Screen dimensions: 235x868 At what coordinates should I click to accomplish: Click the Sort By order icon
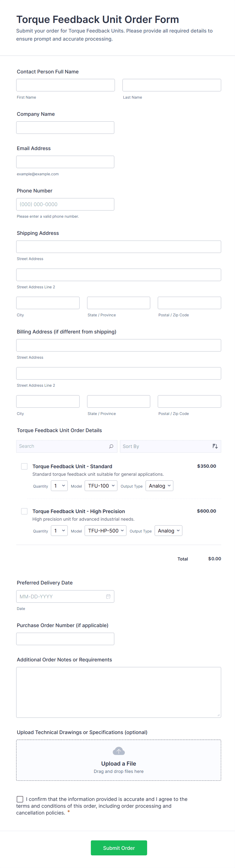click(215, 446)
